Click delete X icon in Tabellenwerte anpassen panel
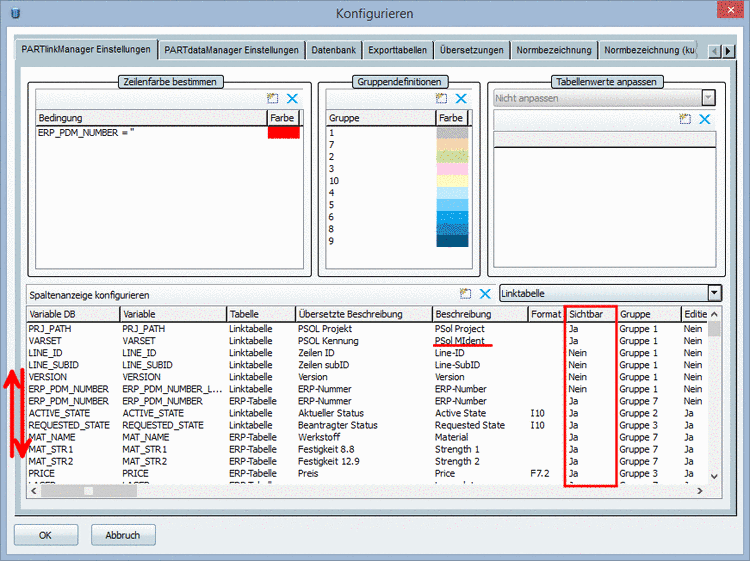 (x=705, y=119)
